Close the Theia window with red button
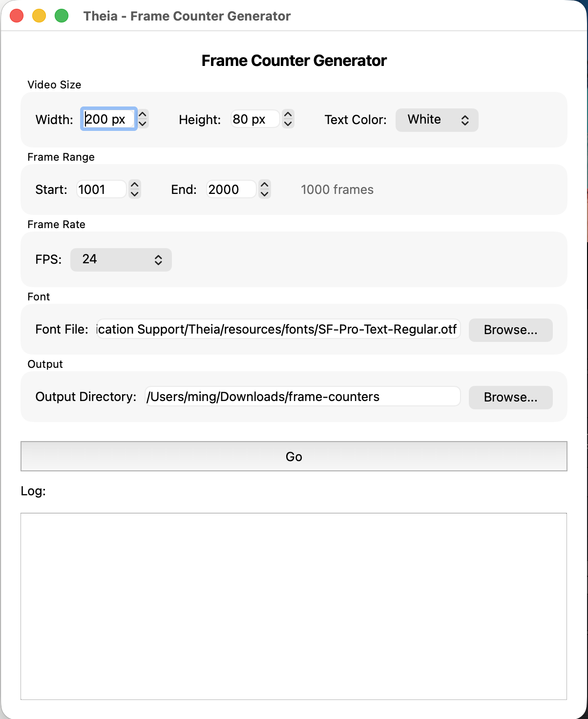This screenshot has height=719, width=588. coord(17,16)
